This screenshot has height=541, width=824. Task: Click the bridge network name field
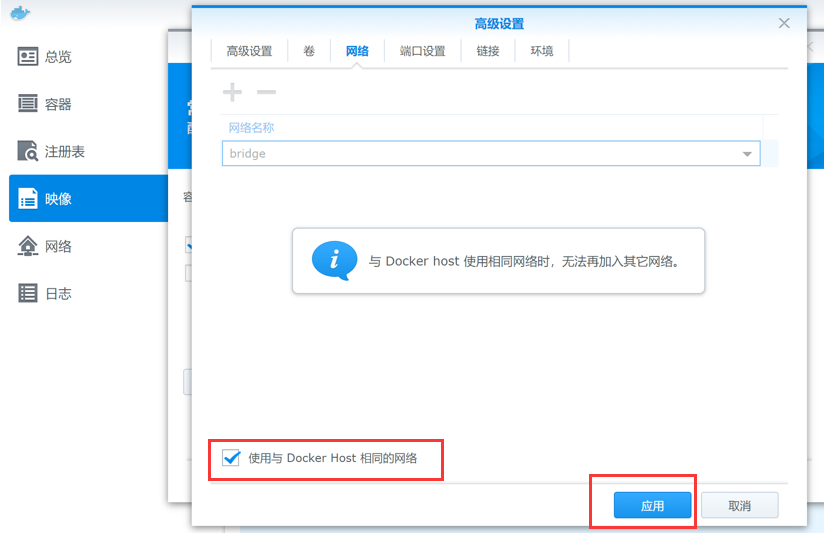tap(491, 154)
